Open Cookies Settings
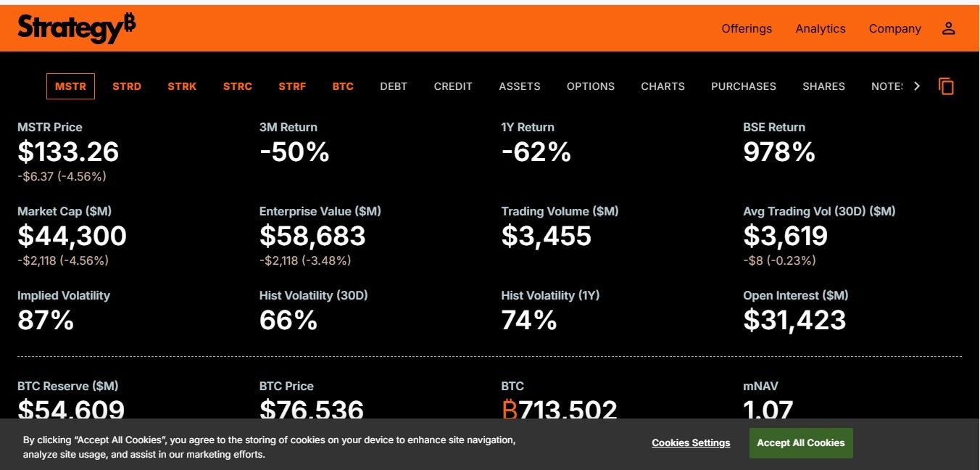Screen dimensions: 980x470 click(690, 442)
